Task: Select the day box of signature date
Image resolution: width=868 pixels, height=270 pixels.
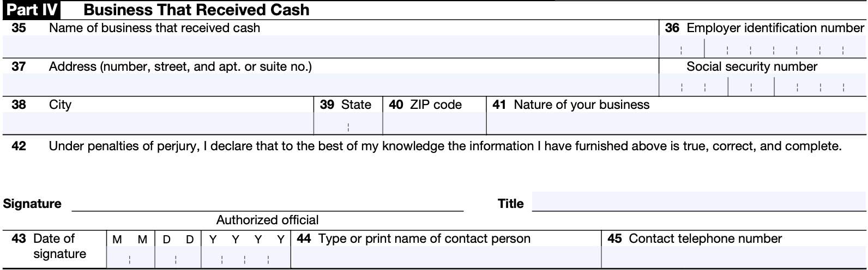Action: click(x=178, y=257)
